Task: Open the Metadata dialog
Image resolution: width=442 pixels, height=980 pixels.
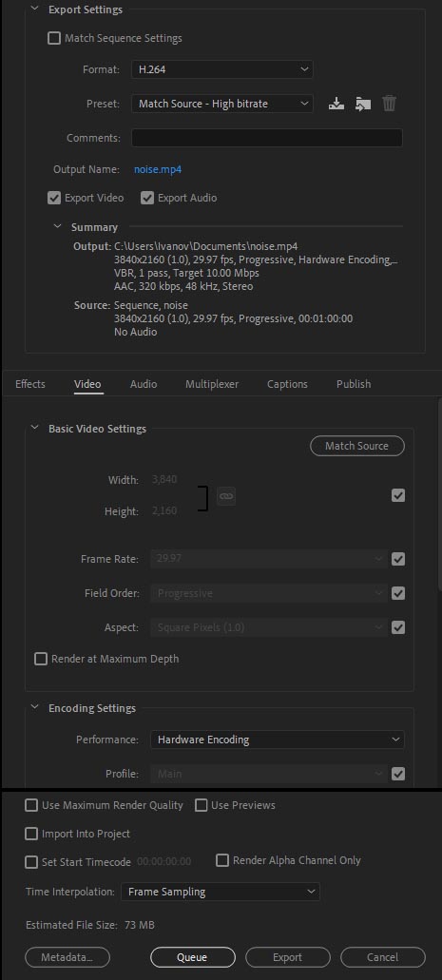Action: pos(67,957)
